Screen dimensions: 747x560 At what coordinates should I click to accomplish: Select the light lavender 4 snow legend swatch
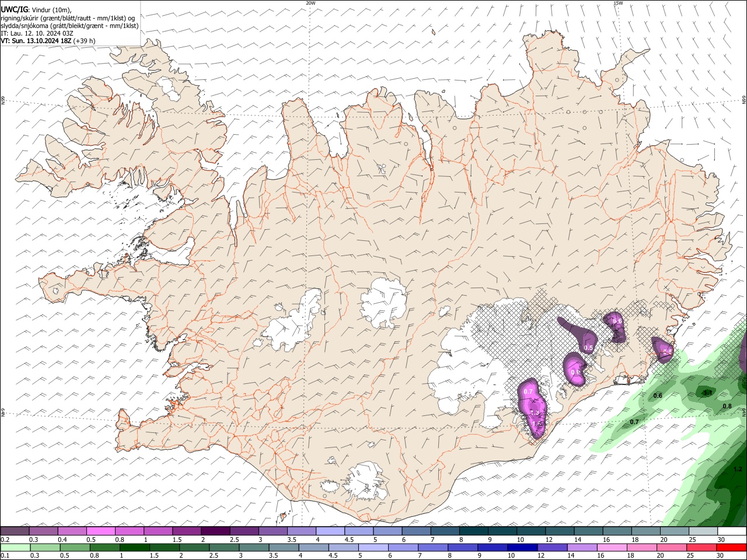click(330, 531)
